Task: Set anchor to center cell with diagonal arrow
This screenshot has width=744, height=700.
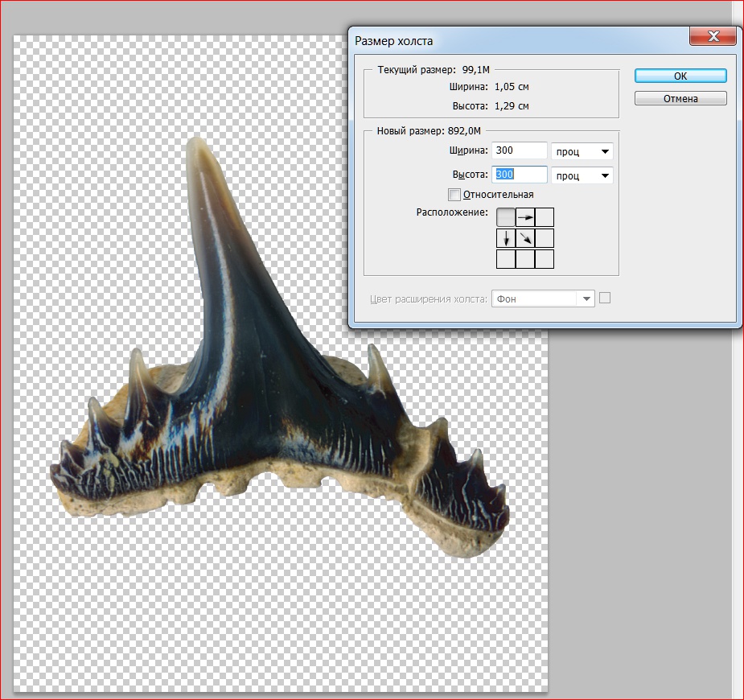Action: 525,238
